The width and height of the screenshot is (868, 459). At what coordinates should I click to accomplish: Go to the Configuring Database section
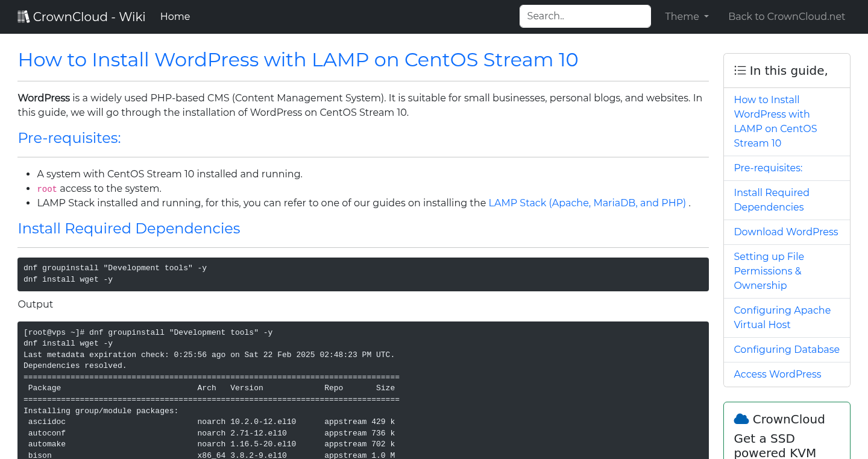(787, 349)
